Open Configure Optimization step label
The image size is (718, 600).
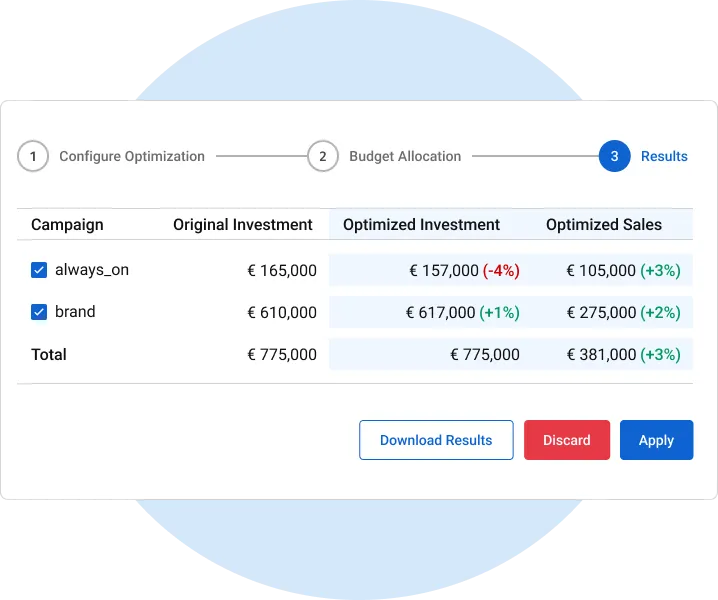point(132,156)
